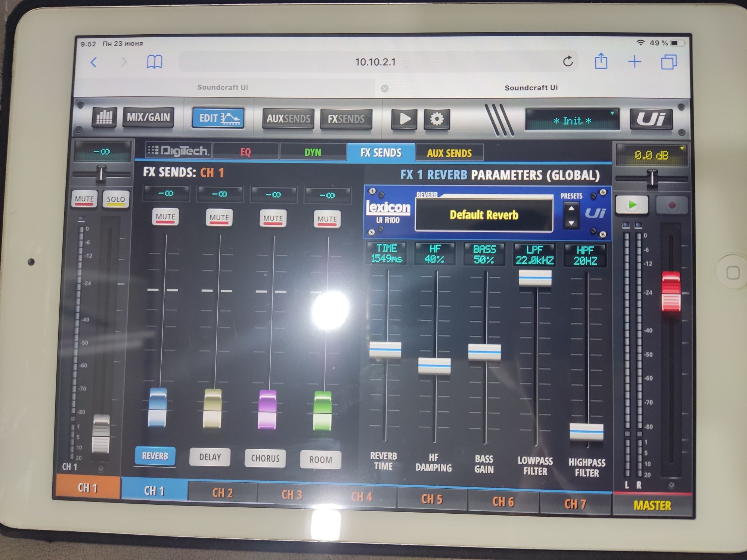The image size is (747, 560).
Task: Mute the Room FX send
Action: point(327,220)
